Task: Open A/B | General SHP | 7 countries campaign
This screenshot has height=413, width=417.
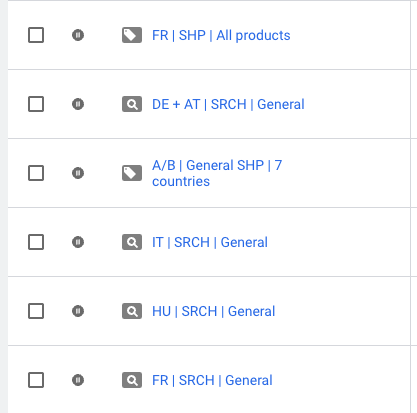Action: (x=217, y=173)
